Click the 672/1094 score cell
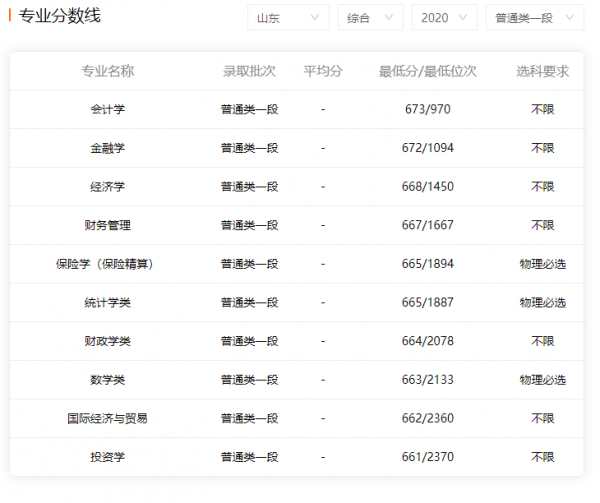The image size is (600, 503). click(x=427, y=148)
